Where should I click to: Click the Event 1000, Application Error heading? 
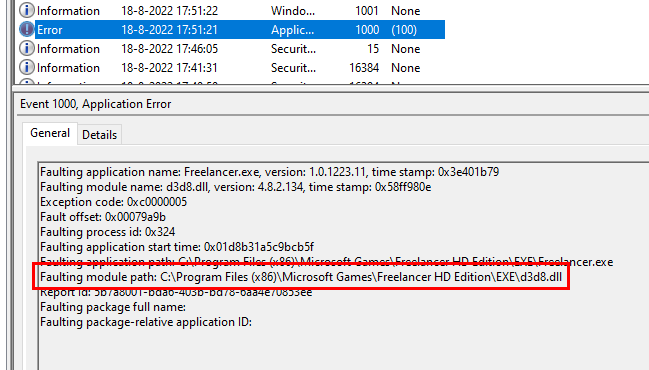96,104
